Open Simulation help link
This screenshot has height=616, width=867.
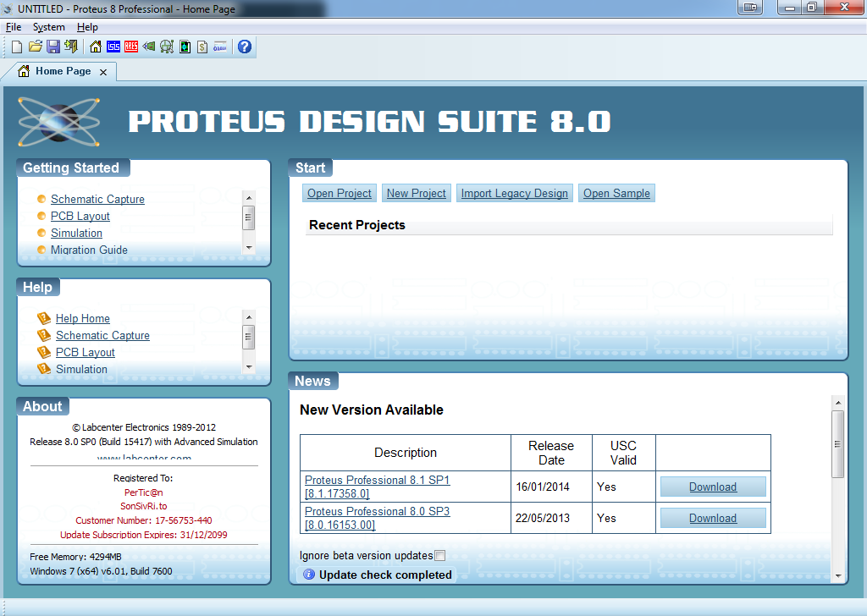point(82,369)
